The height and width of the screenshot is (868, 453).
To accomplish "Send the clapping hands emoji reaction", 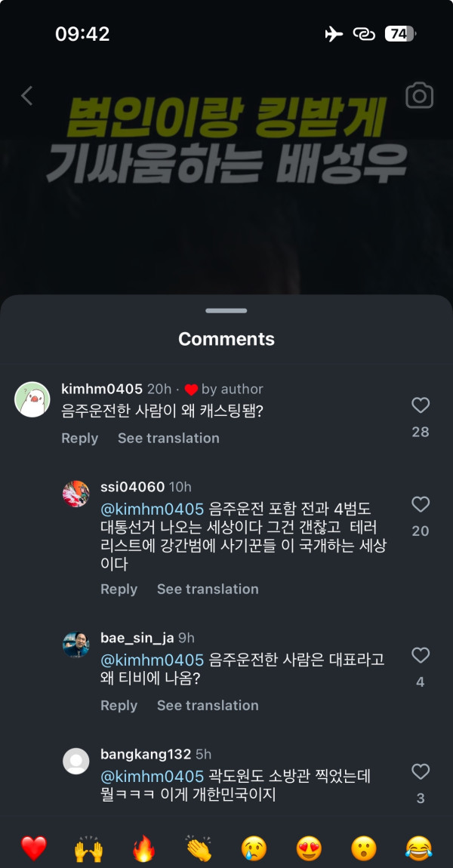I will click(199, 848).
